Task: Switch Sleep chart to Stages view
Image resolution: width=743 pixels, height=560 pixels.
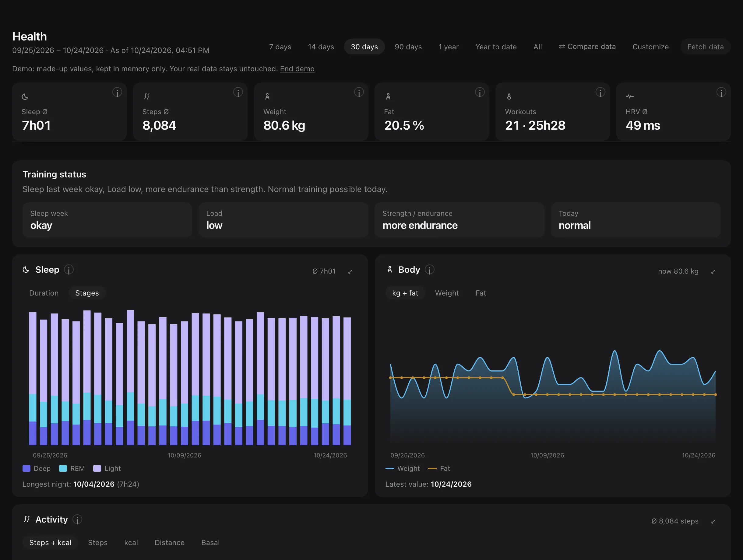Action: pyautogui.click(x=87, y=293)
